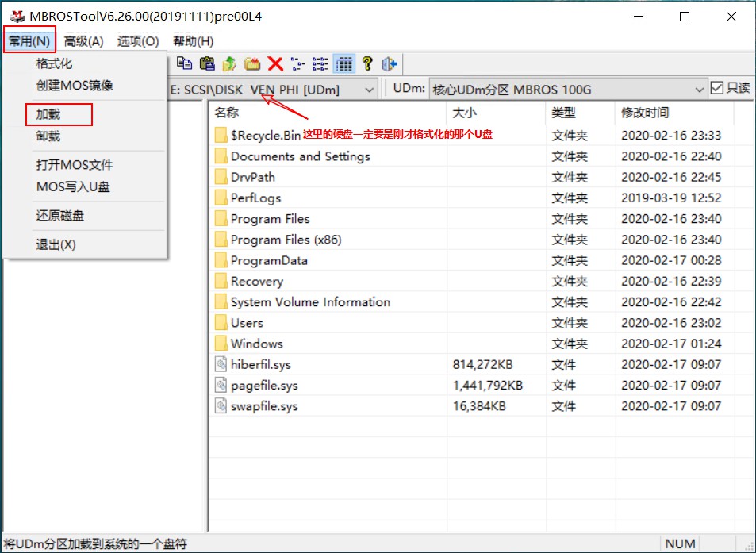Click the Copy icon in toolbar

[x=184, y=63]
